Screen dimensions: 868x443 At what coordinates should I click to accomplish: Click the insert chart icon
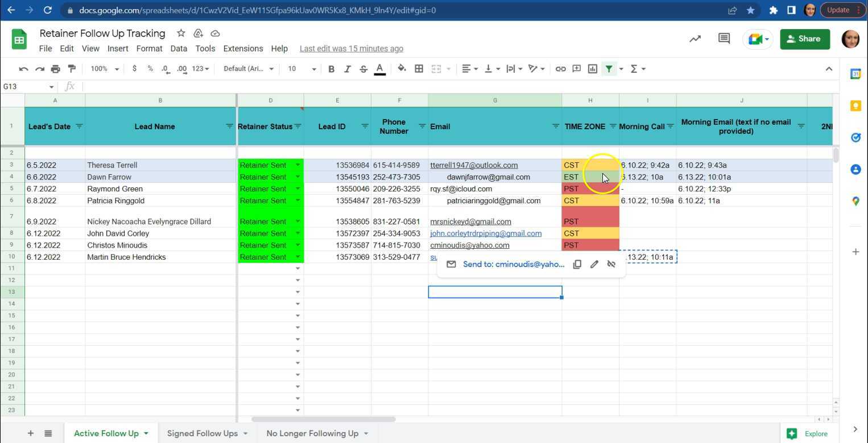click(x=593, y=69)
